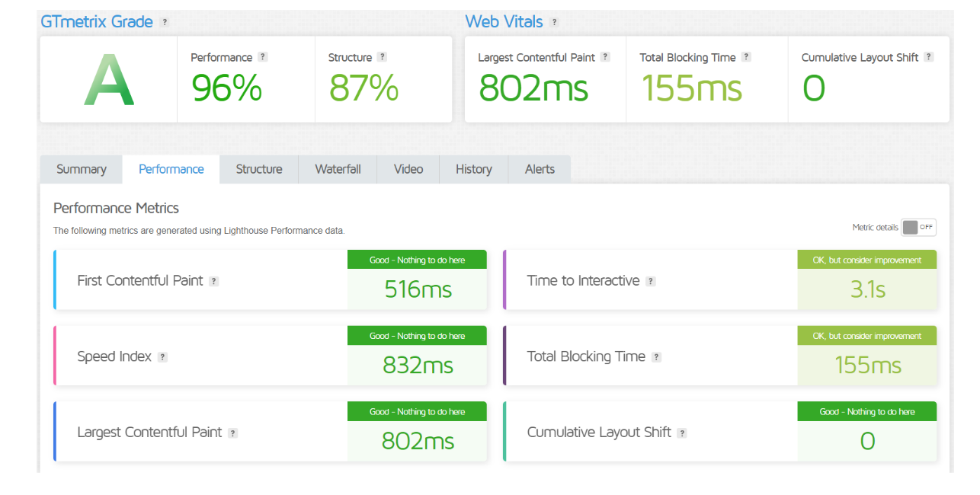Click help icon for Time to Interactive
The image size is (980, 495).
click(650, 281)
